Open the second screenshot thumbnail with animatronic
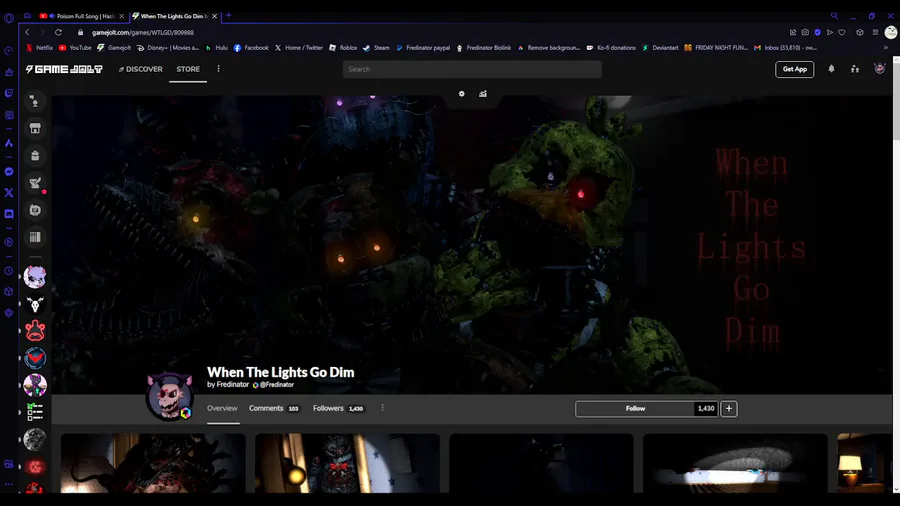Viewport: 900px width, 506px height. point(347,463)
